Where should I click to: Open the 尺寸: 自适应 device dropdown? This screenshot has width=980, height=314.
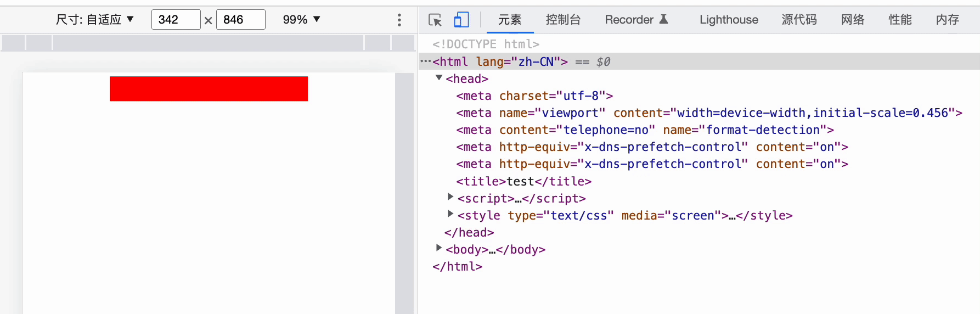coord(94,20)
